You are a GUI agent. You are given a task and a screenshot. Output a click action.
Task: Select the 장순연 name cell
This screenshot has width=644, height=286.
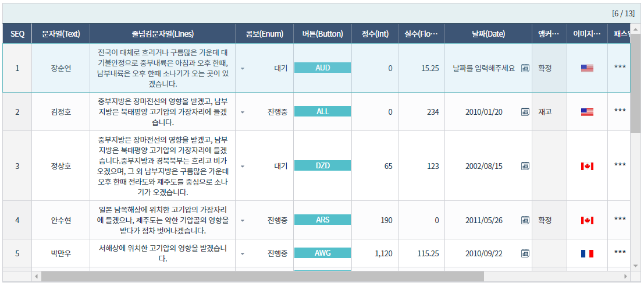click(x=61, y=68)
